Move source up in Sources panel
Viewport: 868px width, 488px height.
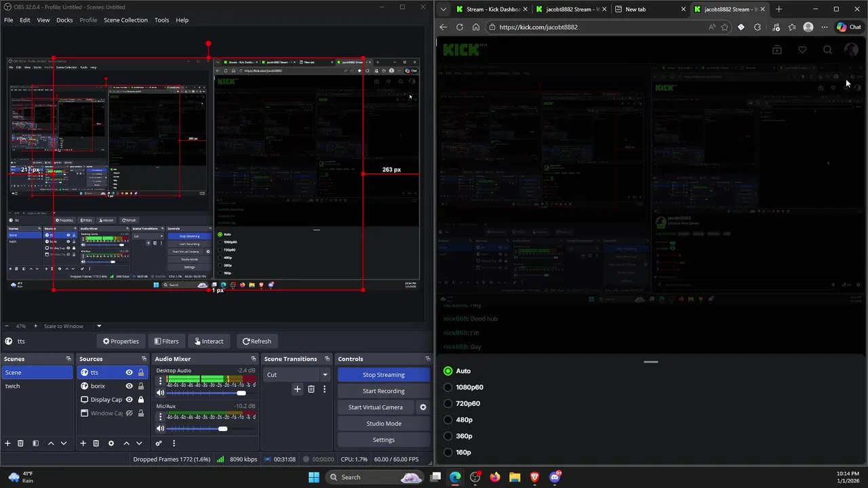[126, 443]
